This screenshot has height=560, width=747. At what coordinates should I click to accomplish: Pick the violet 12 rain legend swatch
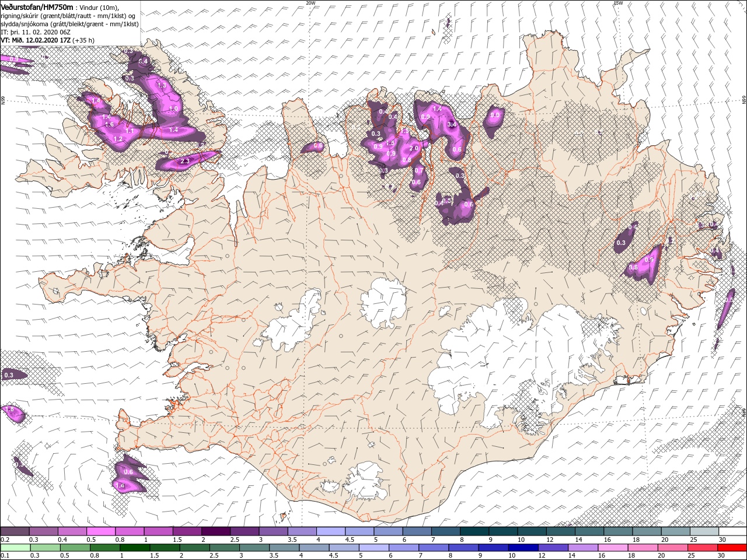(553, 548)
